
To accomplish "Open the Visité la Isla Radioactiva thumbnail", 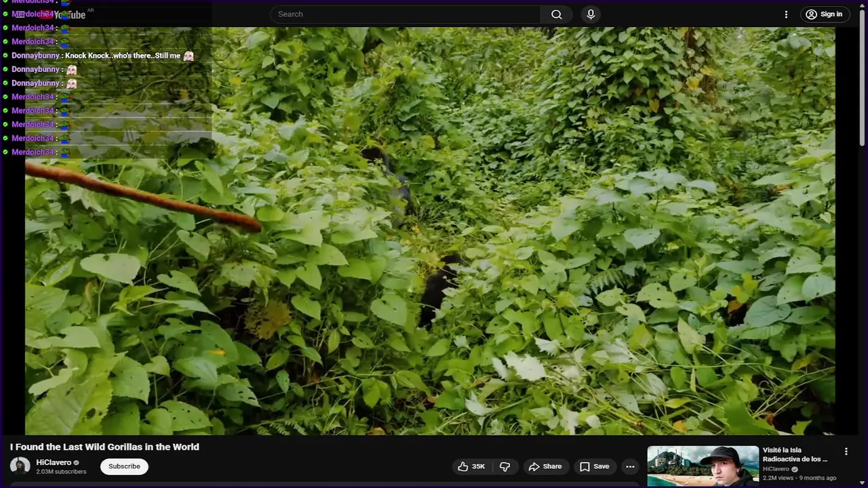I will 703,466.
